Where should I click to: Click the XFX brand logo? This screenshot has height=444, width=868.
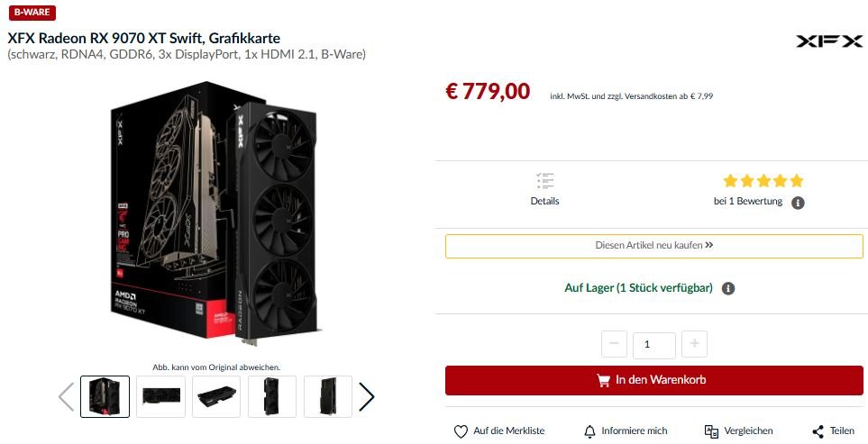[x=829, y=41]
